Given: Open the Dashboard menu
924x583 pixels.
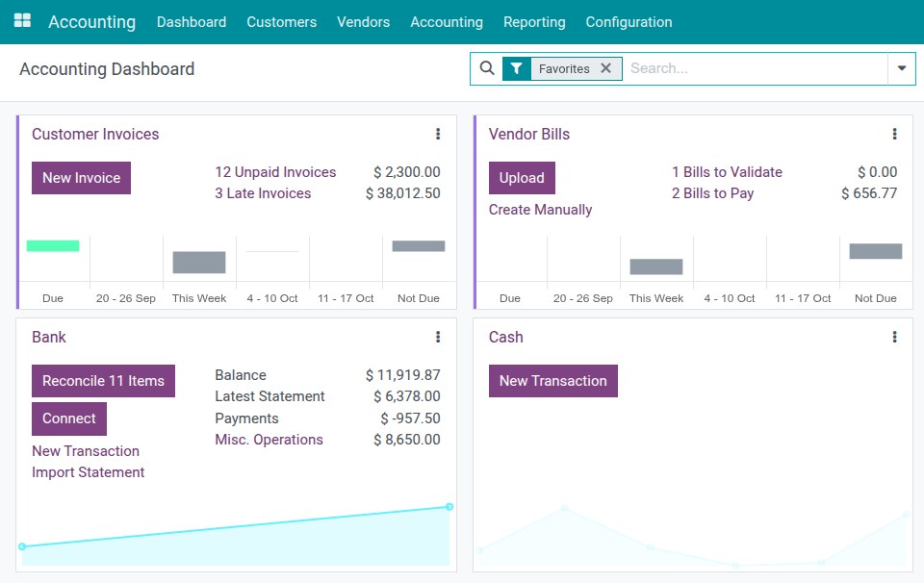Looking at the screenshot, I should click(x=192, y=22).
